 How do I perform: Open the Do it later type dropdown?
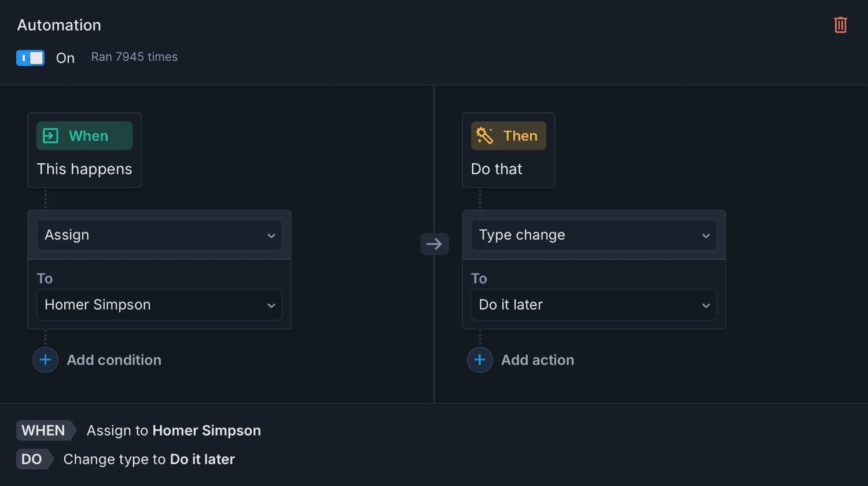(594, 305)
